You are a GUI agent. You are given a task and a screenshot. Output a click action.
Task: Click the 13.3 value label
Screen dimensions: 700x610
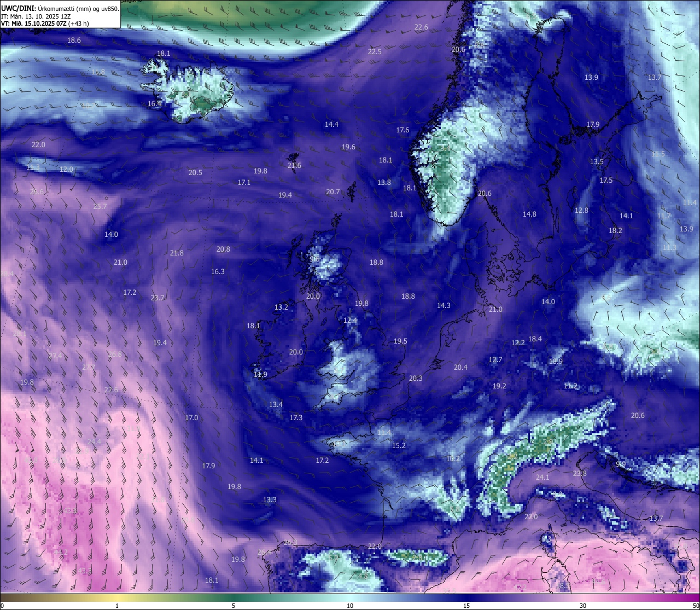(270, 500)
